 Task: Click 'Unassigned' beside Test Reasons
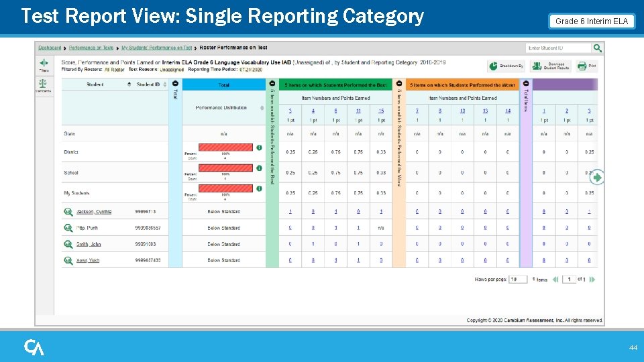pyautogui.click(x=172, y=69)
